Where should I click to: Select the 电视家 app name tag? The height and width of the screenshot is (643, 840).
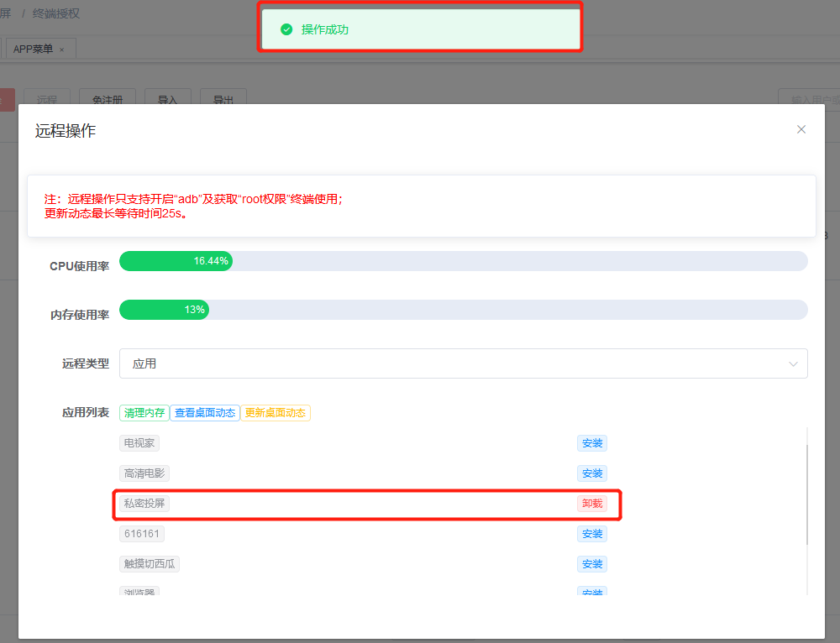pos(139,443)
